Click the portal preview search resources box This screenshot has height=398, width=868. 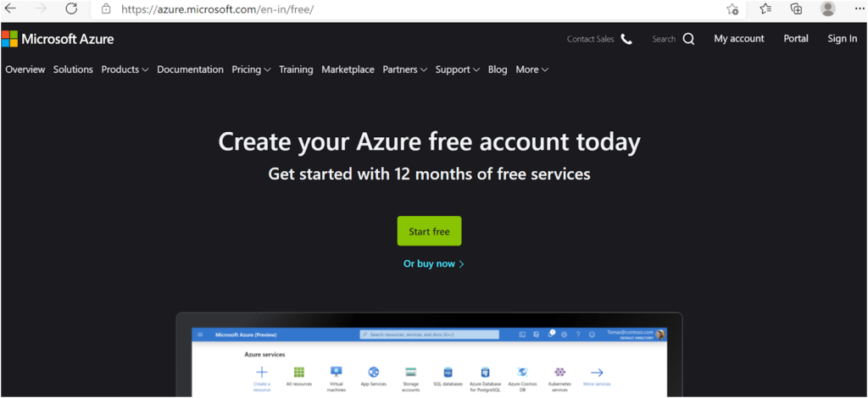point(429,334)
